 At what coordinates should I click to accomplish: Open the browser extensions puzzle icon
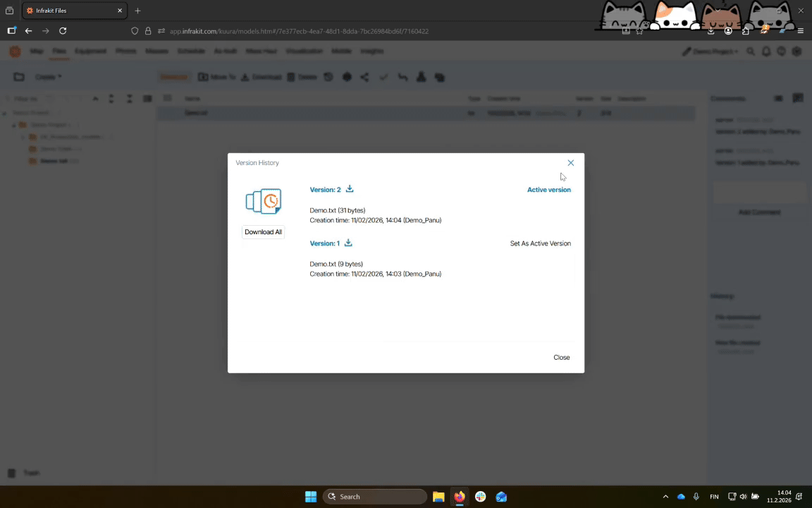click(x=746, y=31)
